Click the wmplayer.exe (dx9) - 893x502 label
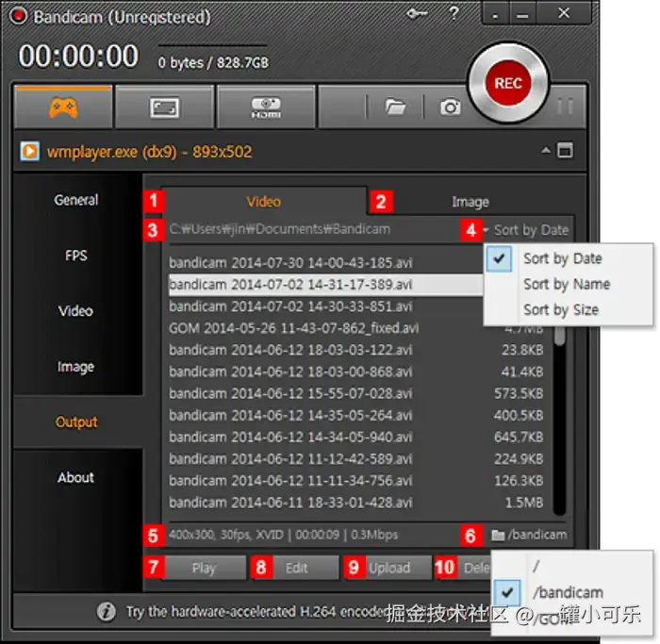This screenshot has width=660, height=644. [x=149, y=152]
